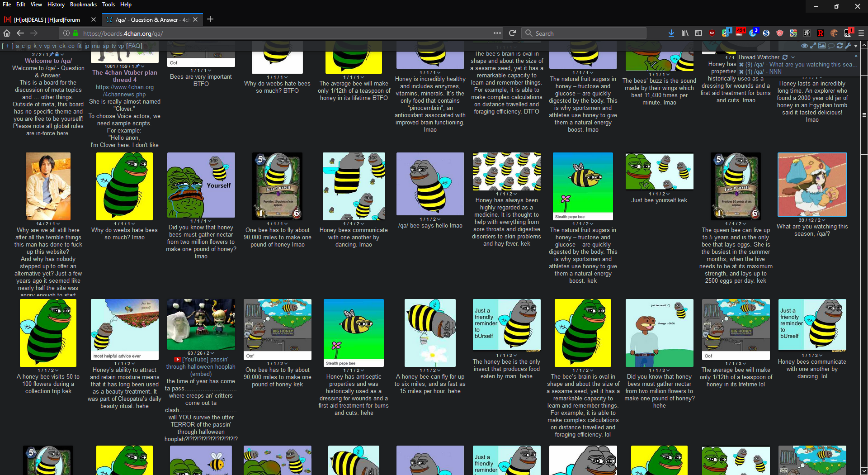
Task: Expand the custom board list [+] toggle
Action: [x=8, y=46]
